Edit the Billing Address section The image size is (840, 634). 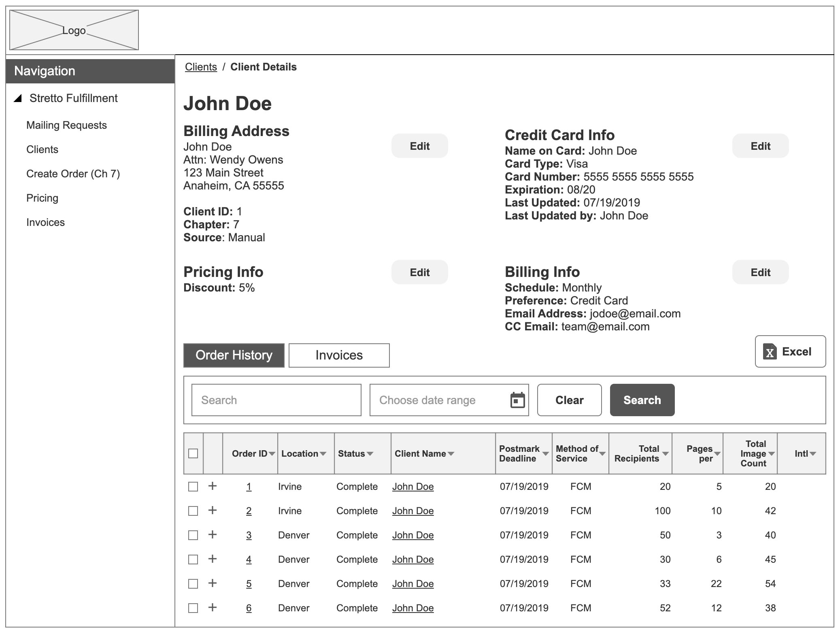420,146
